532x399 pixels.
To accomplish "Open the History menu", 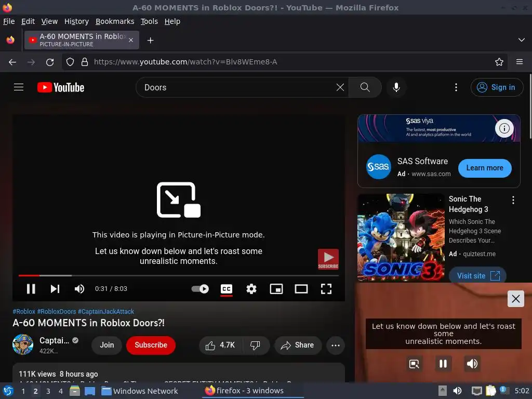I will tap(76, 21).
